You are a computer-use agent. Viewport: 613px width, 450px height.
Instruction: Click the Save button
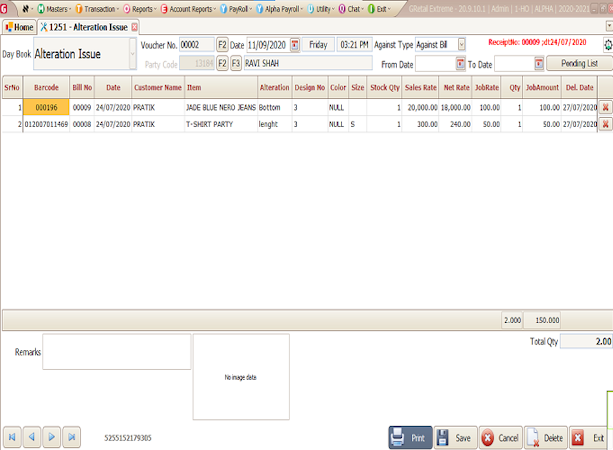(x=455, y=437)
